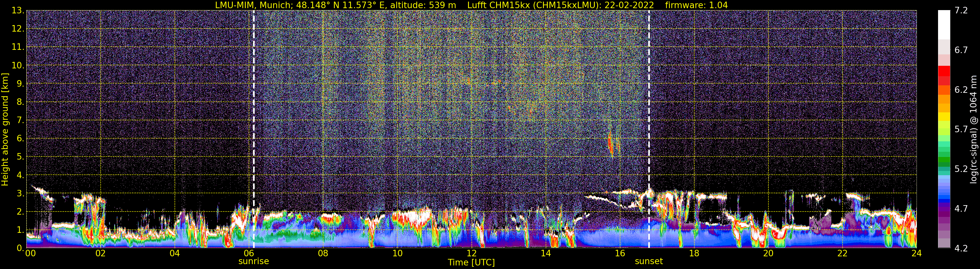Click the height axis tick '5.'
980x269 pixels.
[x=20, y=157]
